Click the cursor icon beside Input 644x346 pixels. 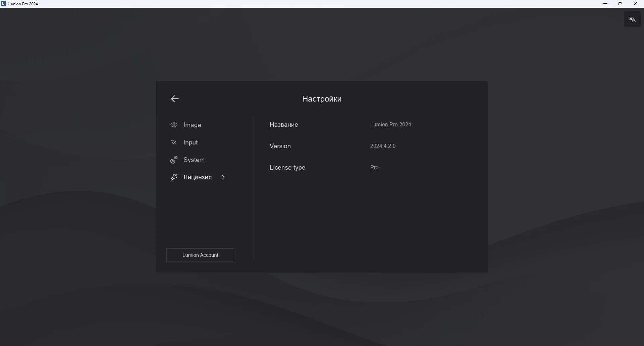[174, 142]
